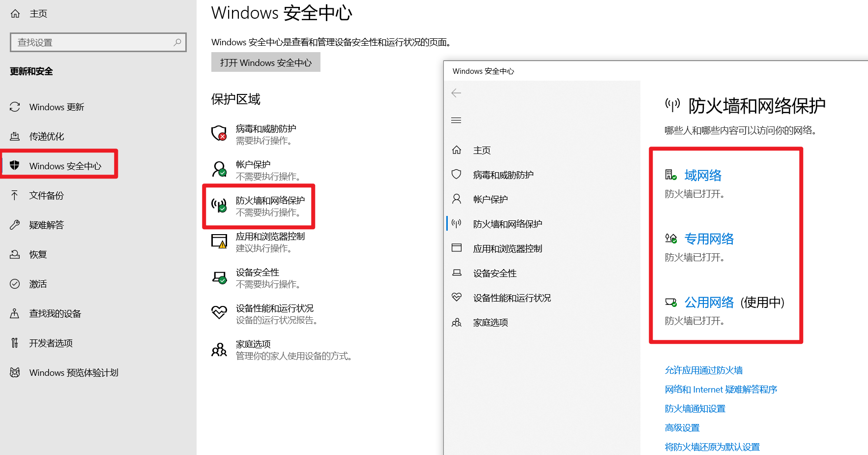Open the 专用网络 link
Viewport: 868px width, 455px height.
point(709,239)
